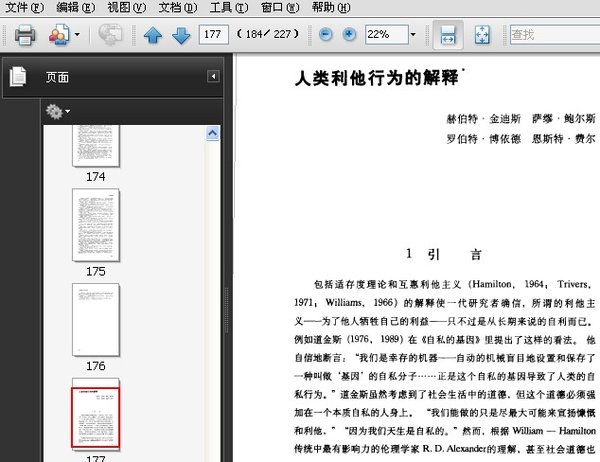The height and width of the screenshot is (462, 600).
Task: Click the Print icon in toolbar
Action: (x=25, y=36)
